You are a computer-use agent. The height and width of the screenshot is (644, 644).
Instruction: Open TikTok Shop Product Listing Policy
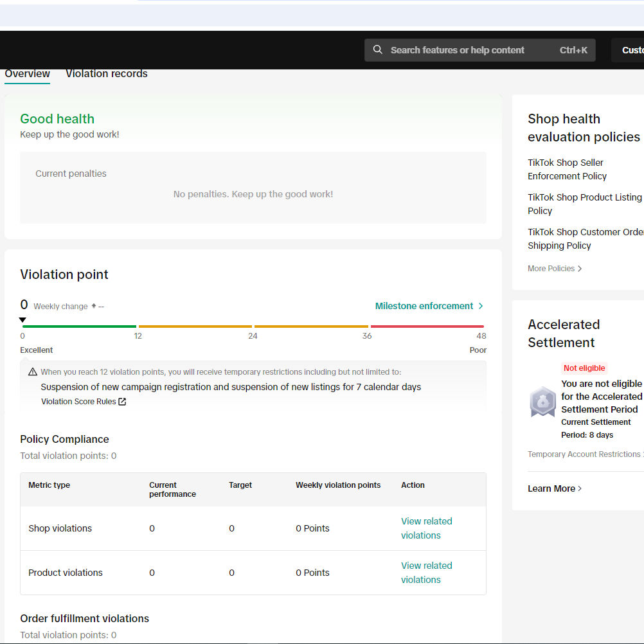(x=585, y=204)
